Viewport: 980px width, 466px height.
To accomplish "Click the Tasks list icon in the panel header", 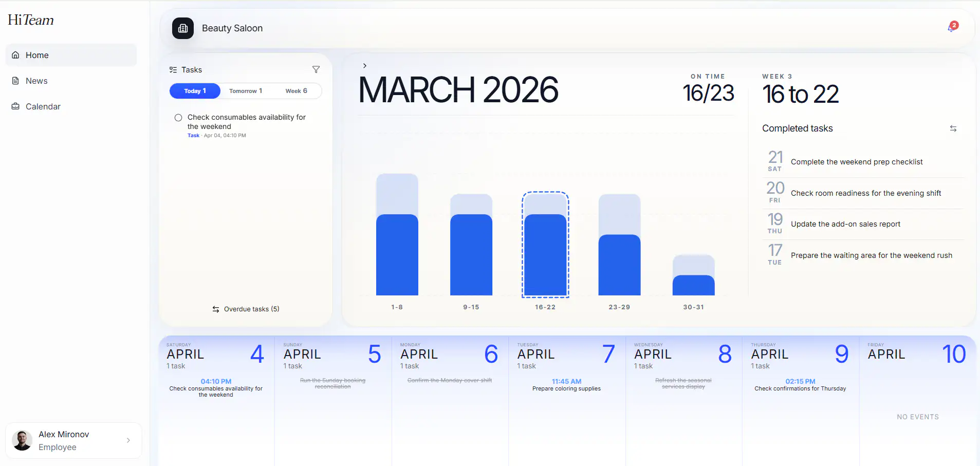I will pyautogui.click(x=173, y=69).
